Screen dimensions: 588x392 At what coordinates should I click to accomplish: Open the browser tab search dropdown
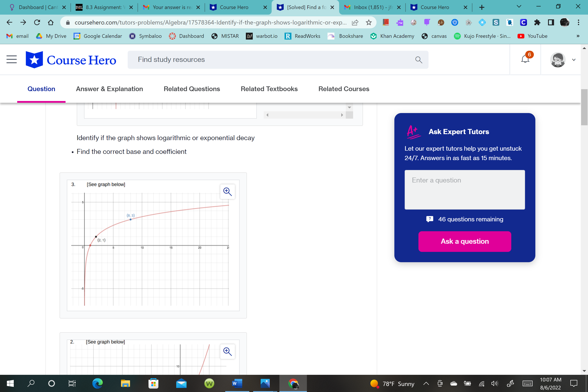point(519,7)
